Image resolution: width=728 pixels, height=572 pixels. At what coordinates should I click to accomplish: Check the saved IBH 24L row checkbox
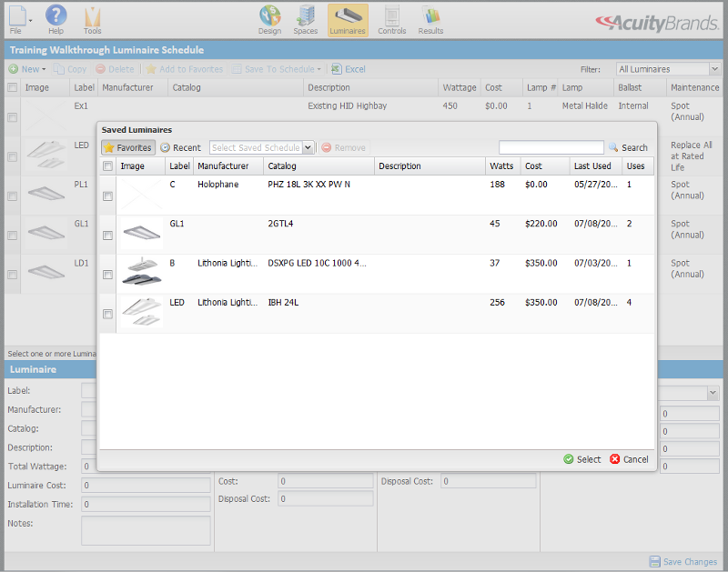107,314
